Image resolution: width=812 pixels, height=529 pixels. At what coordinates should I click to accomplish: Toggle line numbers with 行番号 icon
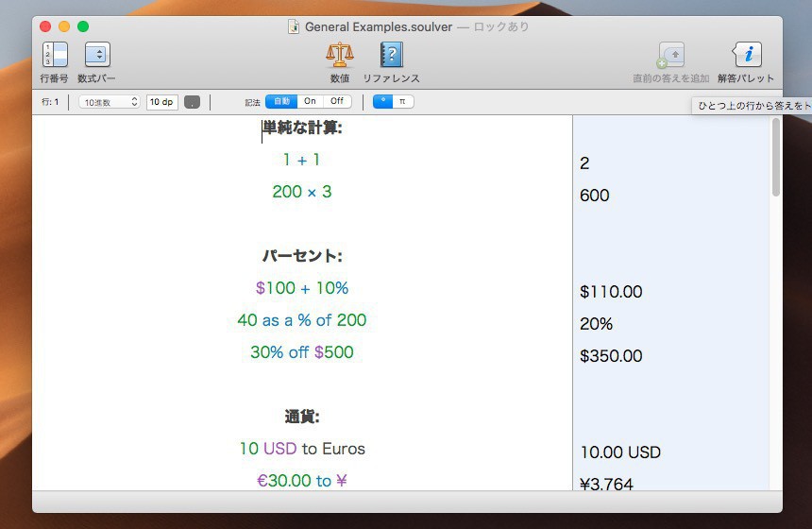pyautogui.click(x=55, y=55)
